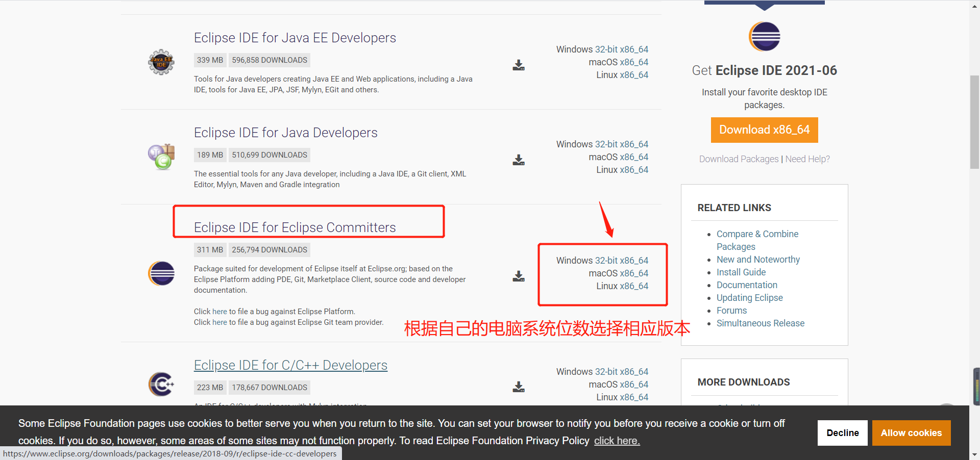This screenshot has width=980, height=460.
Task: Click the Java EE IDE package icon
Action: pos(161,62)
